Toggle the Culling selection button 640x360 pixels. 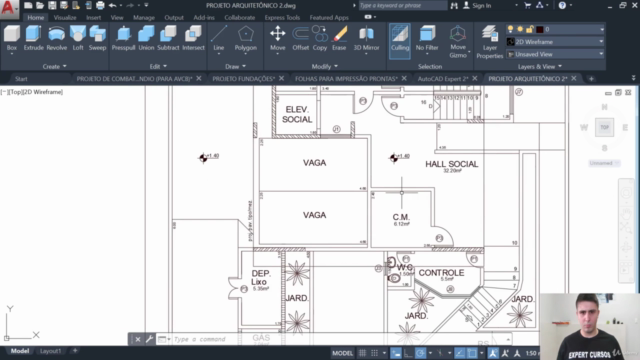(x=400, y=41)
